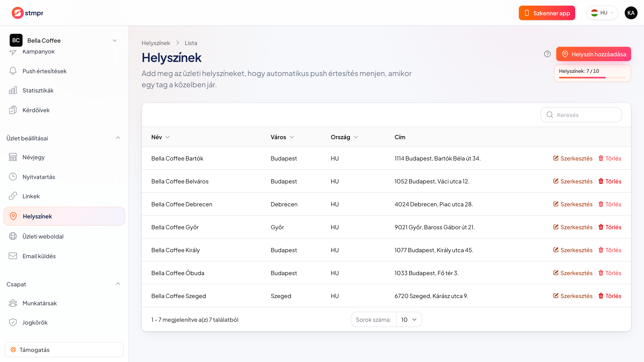Click the 'Bella Coffee Óbuda' name cell

coord(178,273)
